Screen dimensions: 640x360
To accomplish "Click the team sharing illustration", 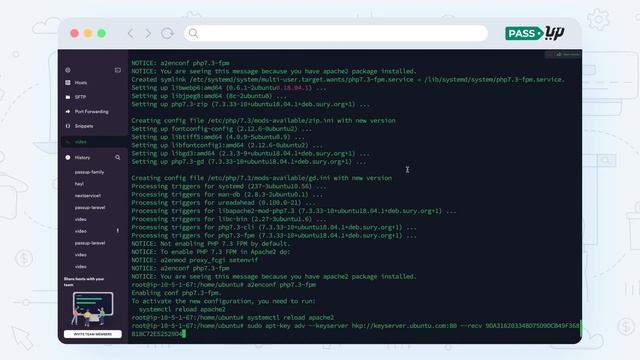I will click(x=93, y=309).
